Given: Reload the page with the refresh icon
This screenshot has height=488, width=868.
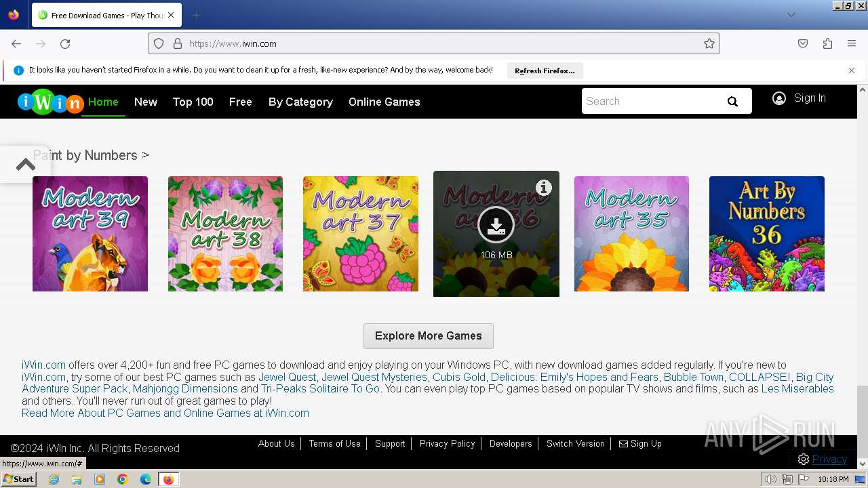Looking at the screenshot, I should click(x=65, y=43).
